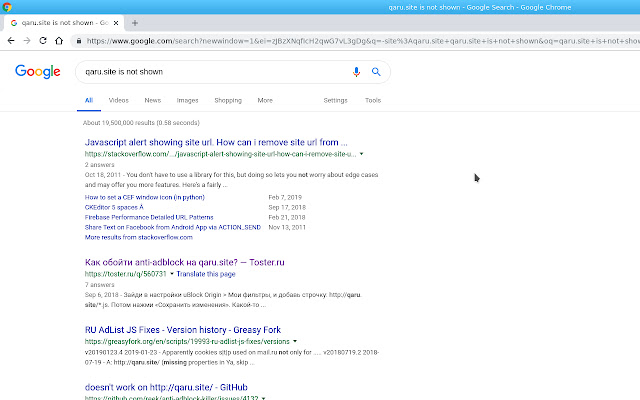Expand stackoverflow result URL dropdown arrow

(361, 154)
